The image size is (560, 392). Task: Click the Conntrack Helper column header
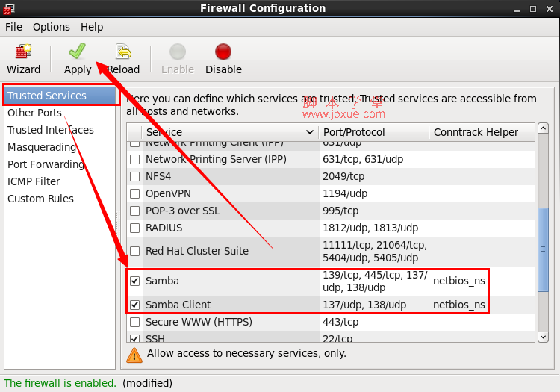coord(482,132)
